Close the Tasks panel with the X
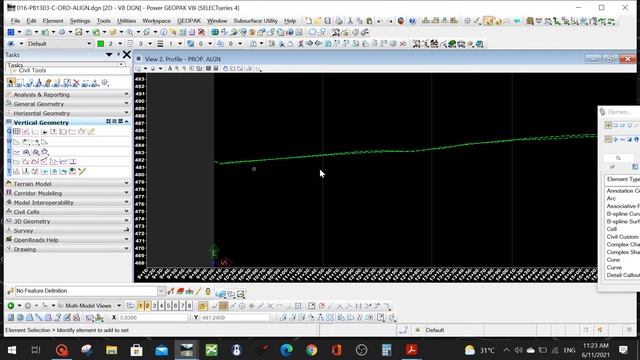 coord(127,54)
